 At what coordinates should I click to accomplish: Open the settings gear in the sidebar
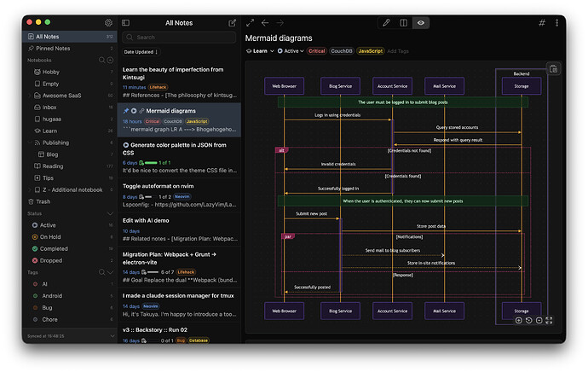pos(108,23)
